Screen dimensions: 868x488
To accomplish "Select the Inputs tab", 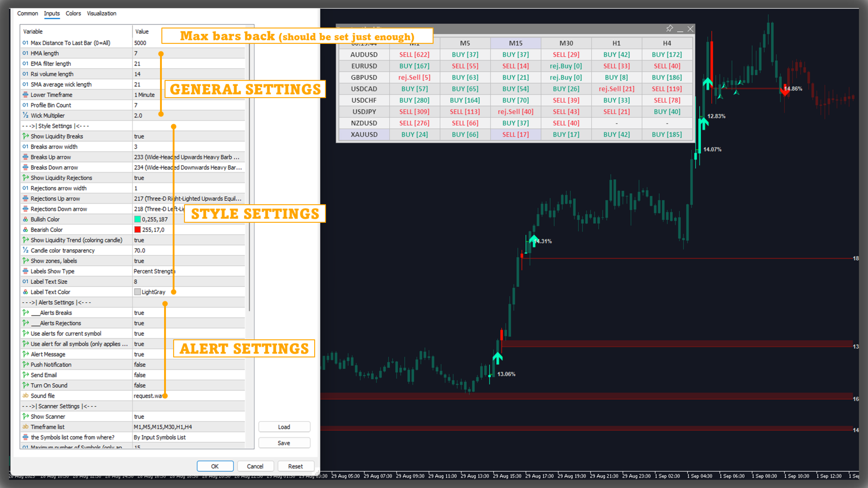I will click(x=52, y=14).
